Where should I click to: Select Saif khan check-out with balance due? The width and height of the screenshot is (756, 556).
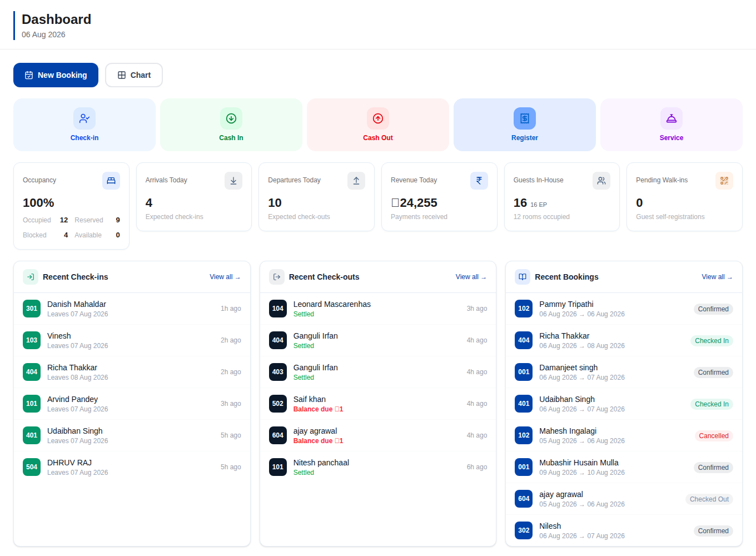coord(378,404)
